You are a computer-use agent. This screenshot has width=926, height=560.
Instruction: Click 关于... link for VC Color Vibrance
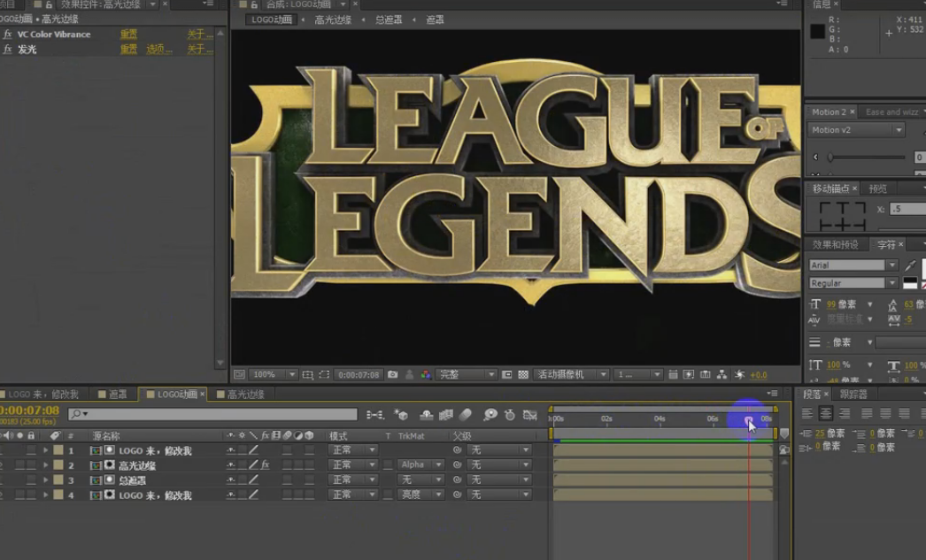(x=199, y=35)
